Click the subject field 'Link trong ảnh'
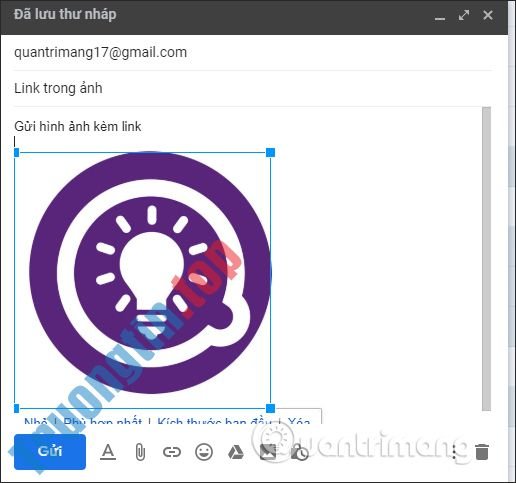 [252, 88]
